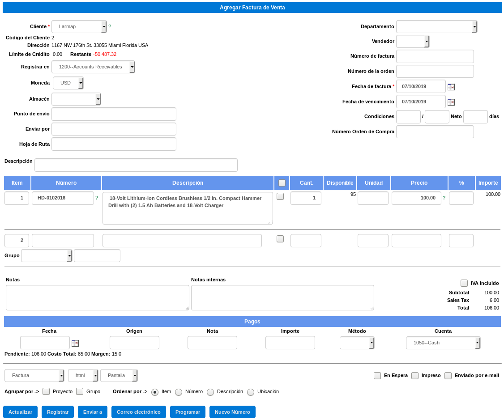
Task: Open calendar picker for payment Fecha
Action: [75, 343]
